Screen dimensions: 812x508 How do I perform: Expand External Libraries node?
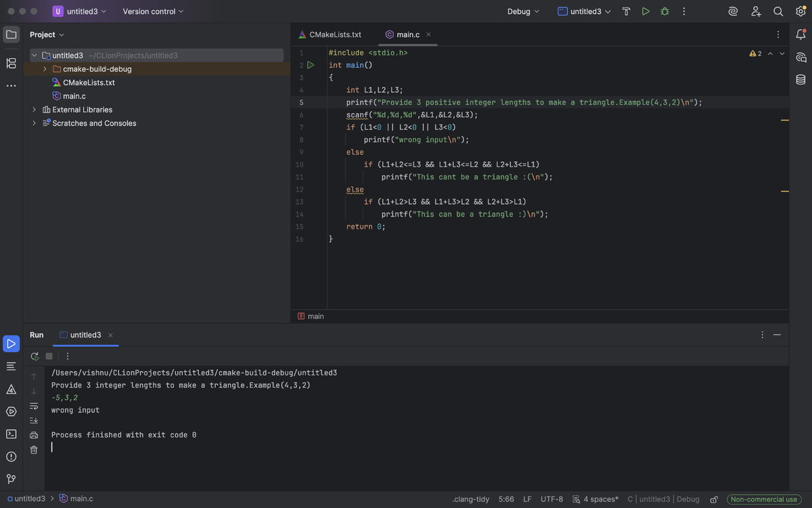click(34, 110)
